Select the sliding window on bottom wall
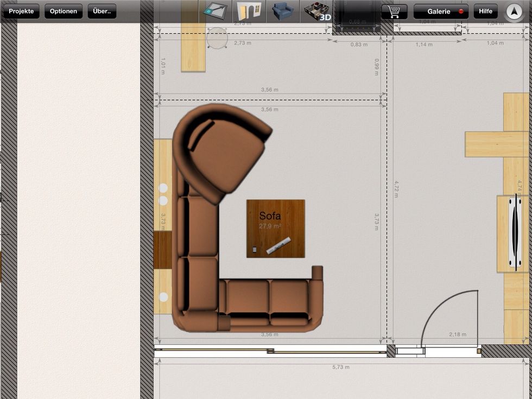The height and width of the screenshot is (399, 532). (270, 351)
